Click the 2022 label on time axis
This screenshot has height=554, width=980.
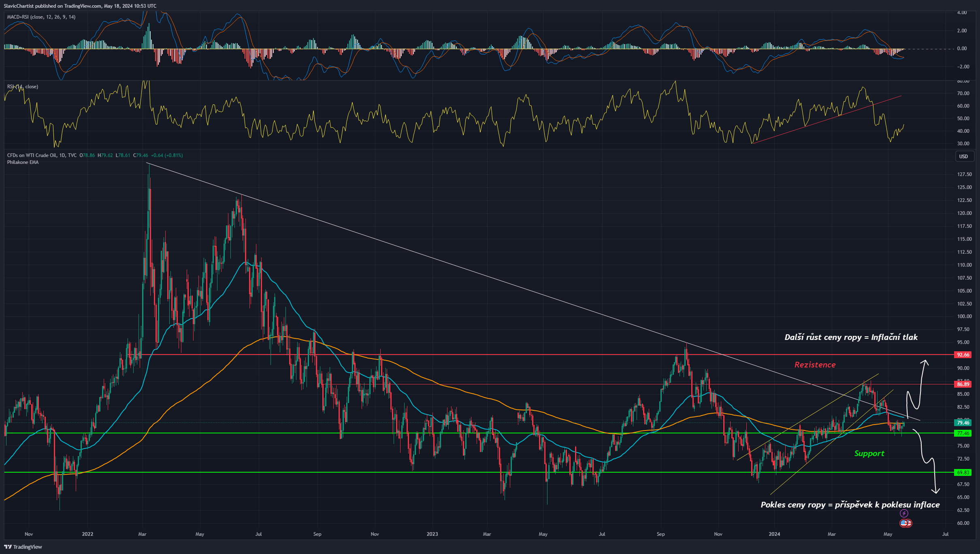tap(87, 534)
